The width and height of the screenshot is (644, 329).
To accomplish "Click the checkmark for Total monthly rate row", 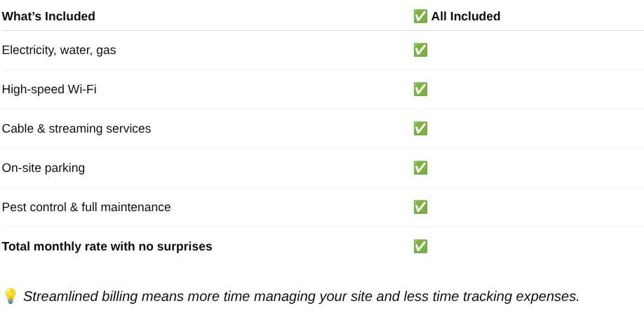I will 420,246.
